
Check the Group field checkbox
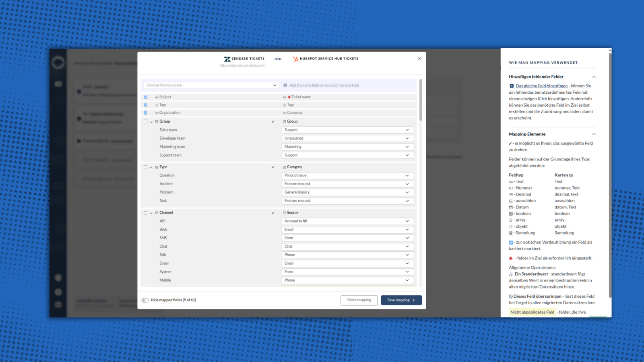tap(146, 121)
